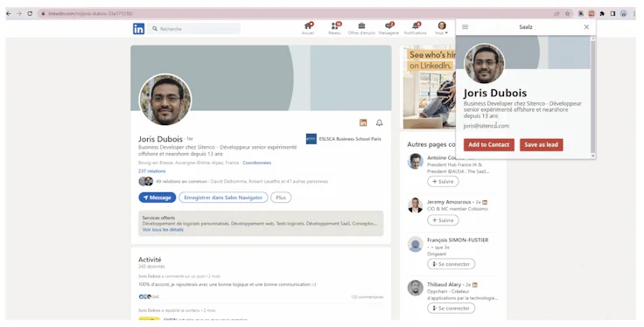Click the Activité section heading
Viewport: 644px width, 327px height.
(150, 260)
